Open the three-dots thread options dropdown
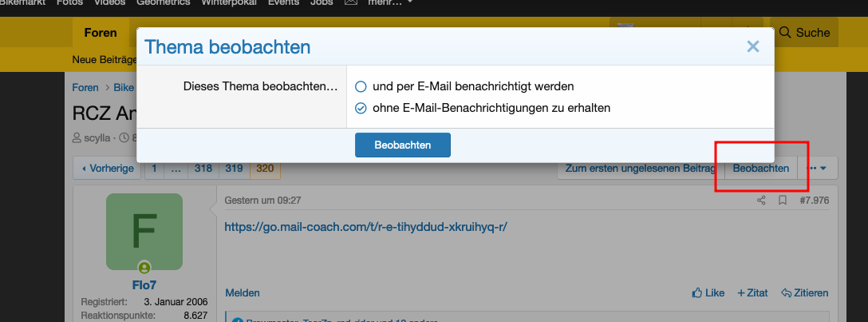The height and width of the screenshot is (322, 868). 819,169
